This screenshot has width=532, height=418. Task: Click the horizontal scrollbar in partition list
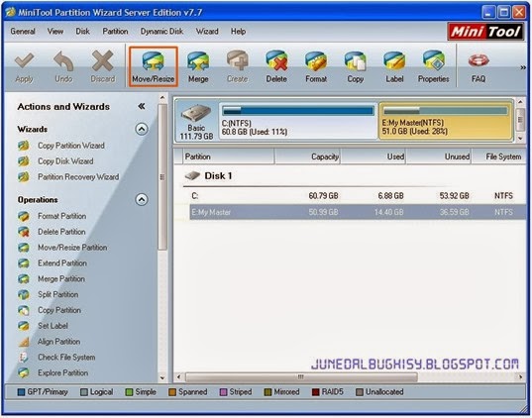tap(301, 377)
